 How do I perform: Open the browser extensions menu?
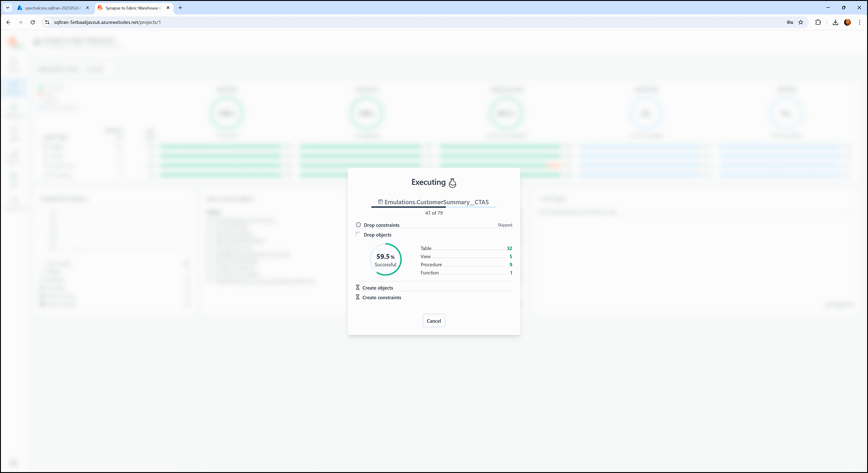pyautogui.click(x=818, y=22)
